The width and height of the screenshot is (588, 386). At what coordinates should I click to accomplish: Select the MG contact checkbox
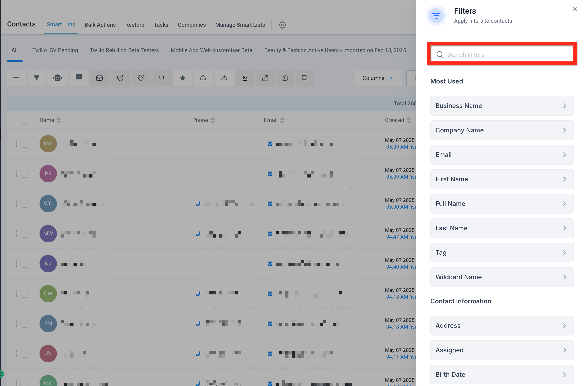[x=24, y=144]
